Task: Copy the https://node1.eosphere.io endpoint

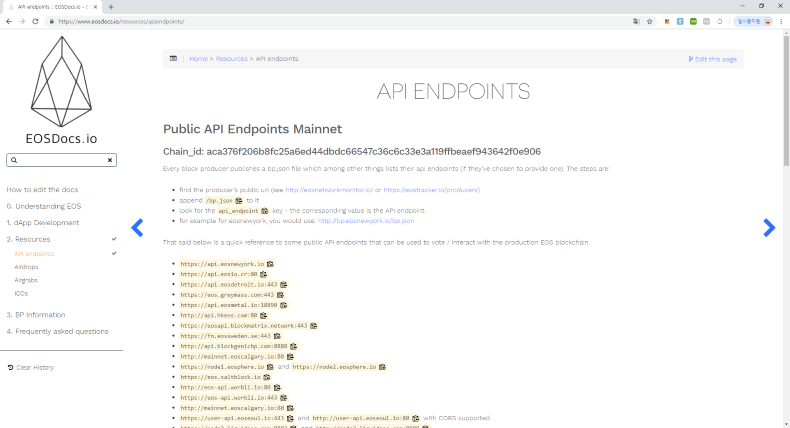Action: (270, 367)
